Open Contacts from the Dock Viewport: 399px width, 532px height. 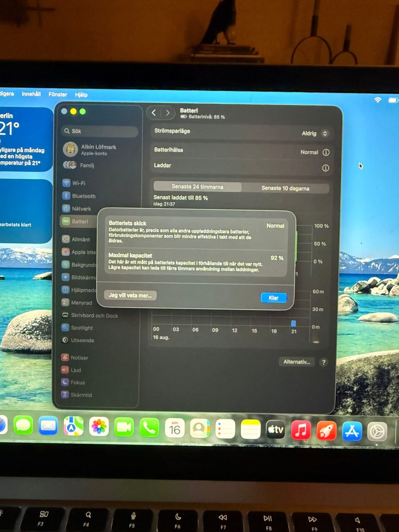coord(200,429)
